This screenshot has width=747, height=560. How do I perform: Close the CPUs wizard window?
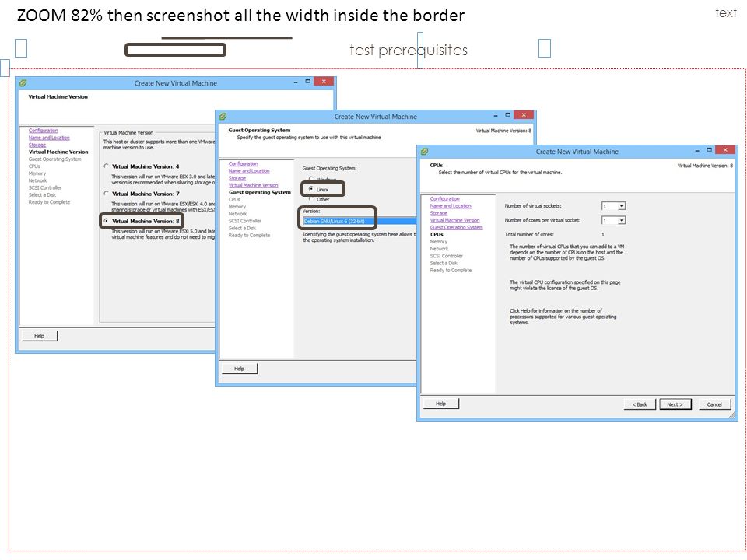725,150
